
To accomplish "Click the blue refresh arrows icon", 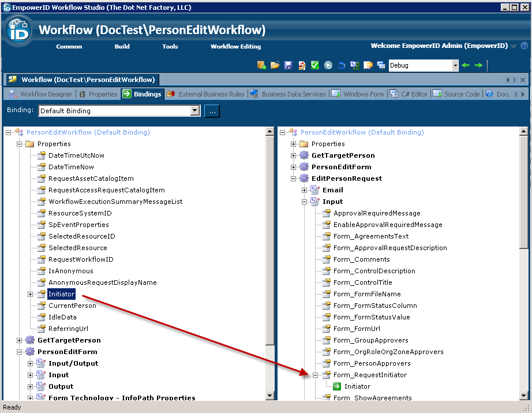I will pos(341,65).
